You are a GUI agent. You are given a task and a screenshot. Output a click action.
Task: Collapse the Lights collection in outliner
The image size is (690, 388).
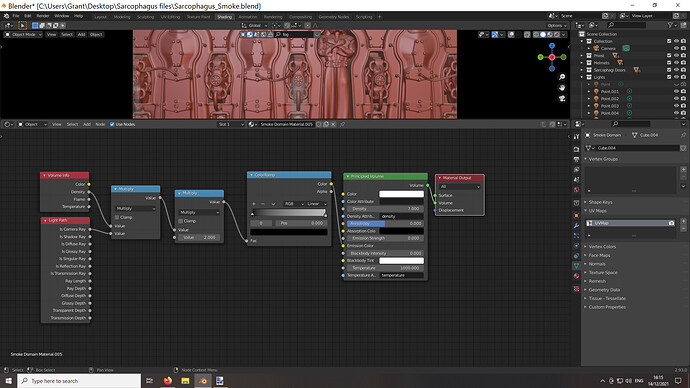tap(582, 77)
